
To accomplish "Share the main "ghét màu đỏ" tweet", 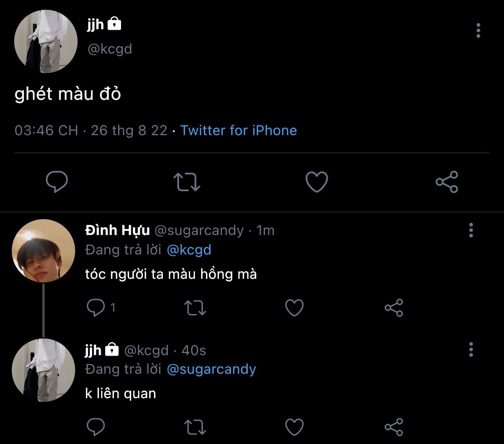I will point(447,181).
